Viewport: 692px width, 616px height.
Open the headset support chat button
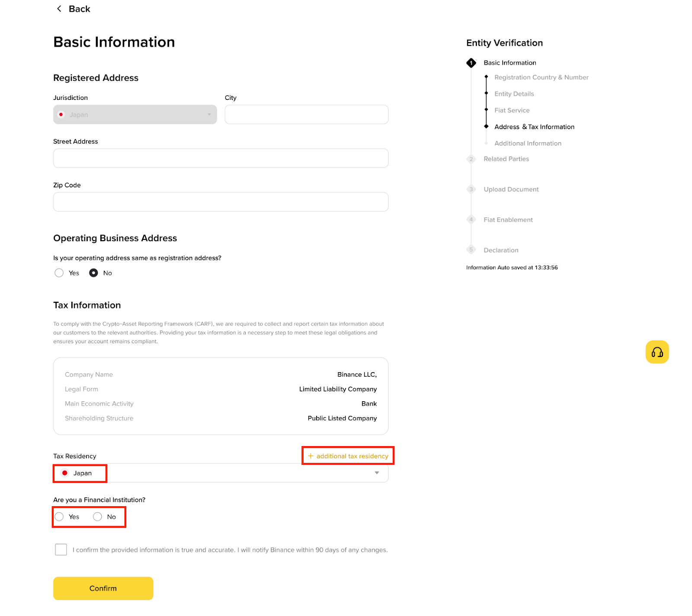click(x=657, y=352)
